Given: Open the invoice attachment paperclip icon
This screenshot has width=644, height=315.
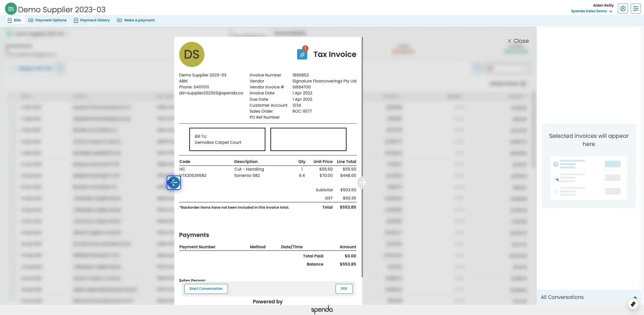Looking at the screenshot, I should [x=302, y=54].
